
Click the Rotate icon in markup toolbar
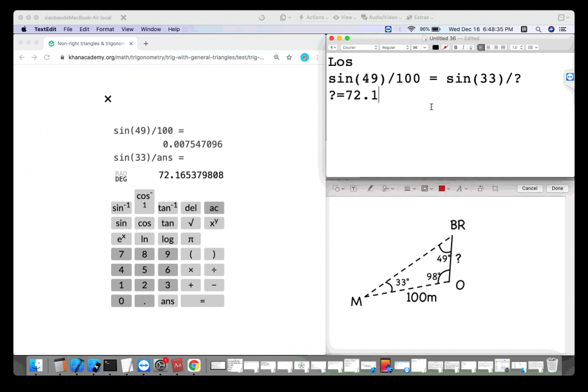[x=480, y=189]
